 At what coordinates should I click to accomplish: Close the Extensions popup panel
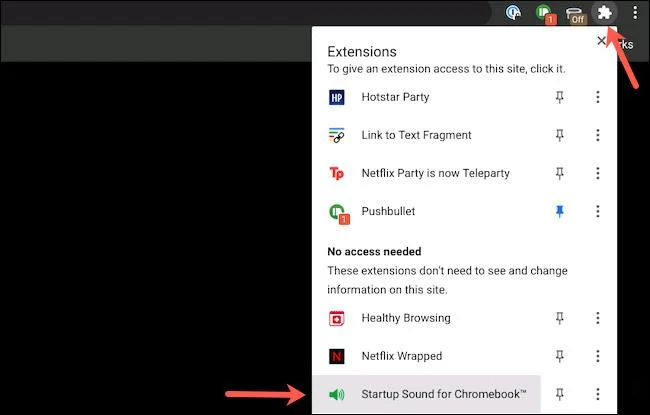601,41
